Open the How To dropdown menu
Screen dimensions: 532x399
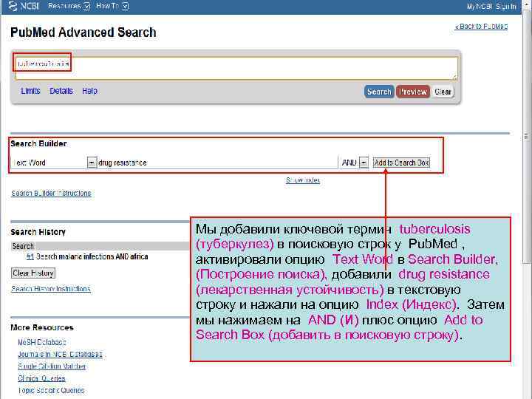pos(112,6)
